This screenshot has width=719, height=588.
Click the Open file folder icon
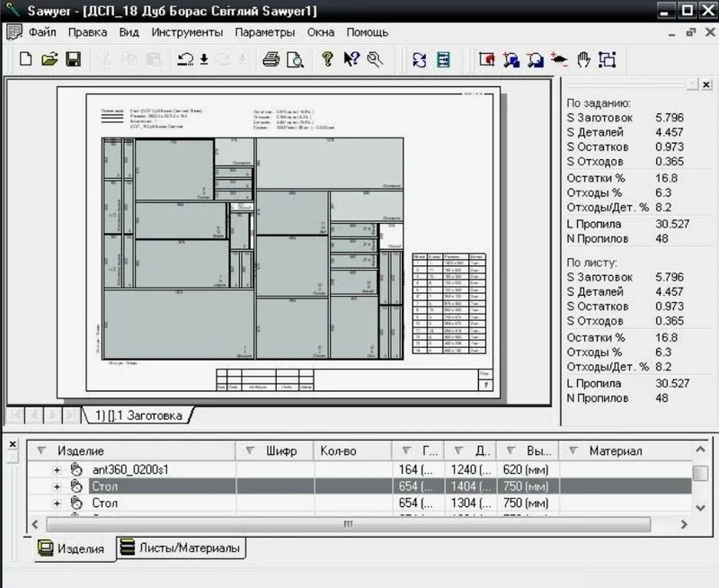click(49, 59)
